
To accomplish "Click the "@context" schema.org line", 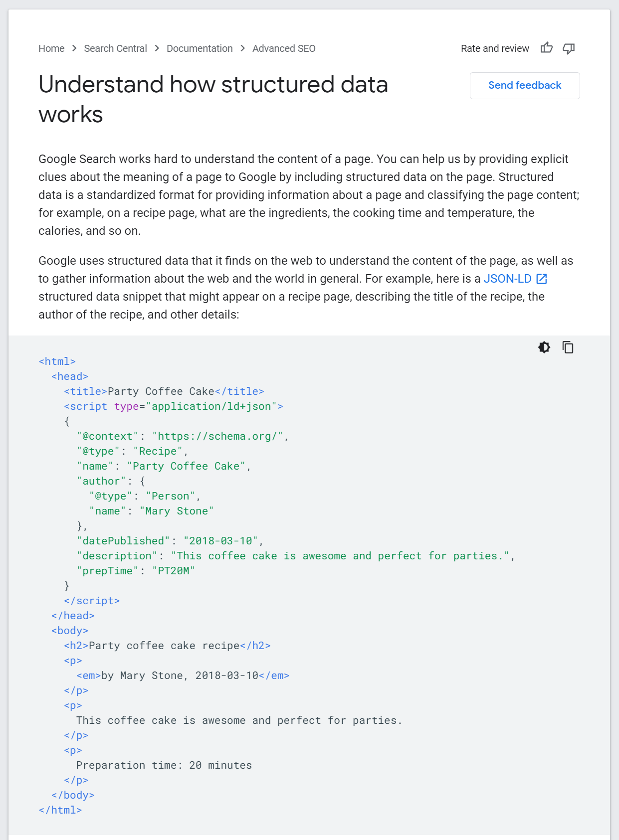I will coord(183,436).
